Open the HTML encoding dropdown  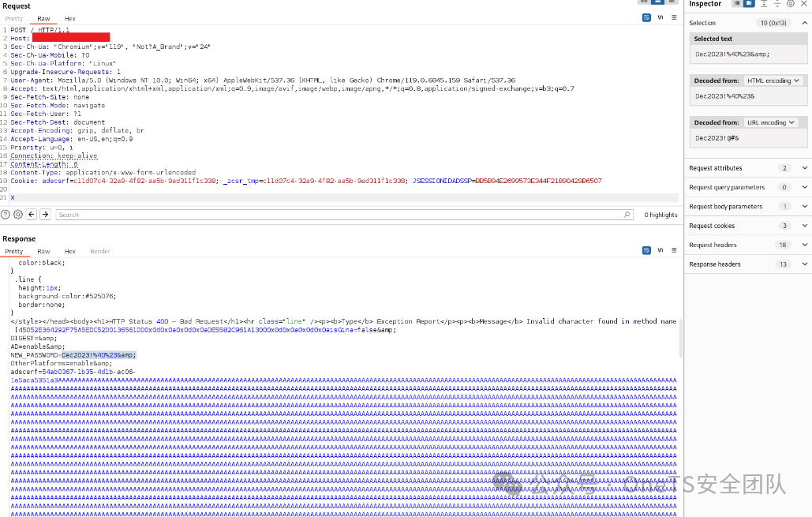pos(773,81)
